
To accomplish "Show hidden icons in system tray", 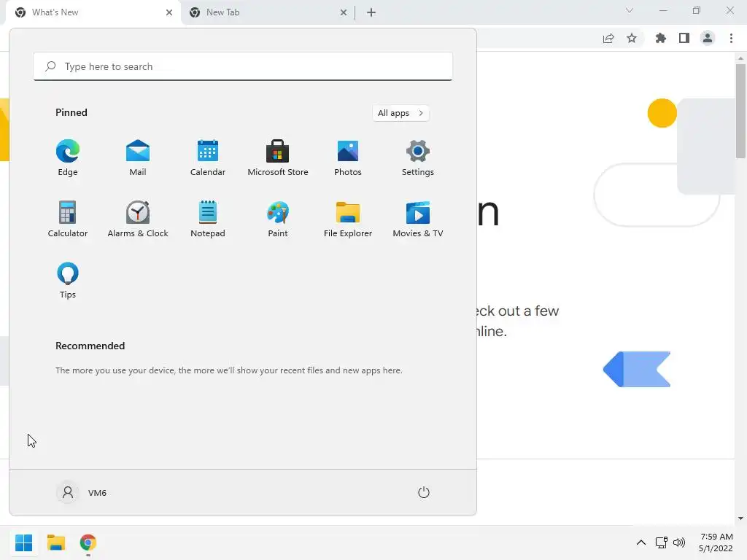I will tap(641, 542).
